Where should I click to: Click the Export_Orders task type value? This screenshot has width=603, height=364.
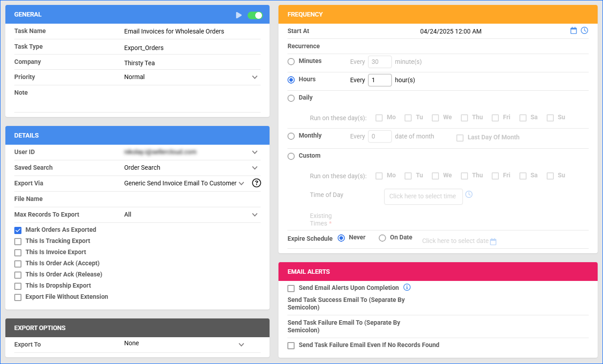pyautogui.click(x=144, y=48)
